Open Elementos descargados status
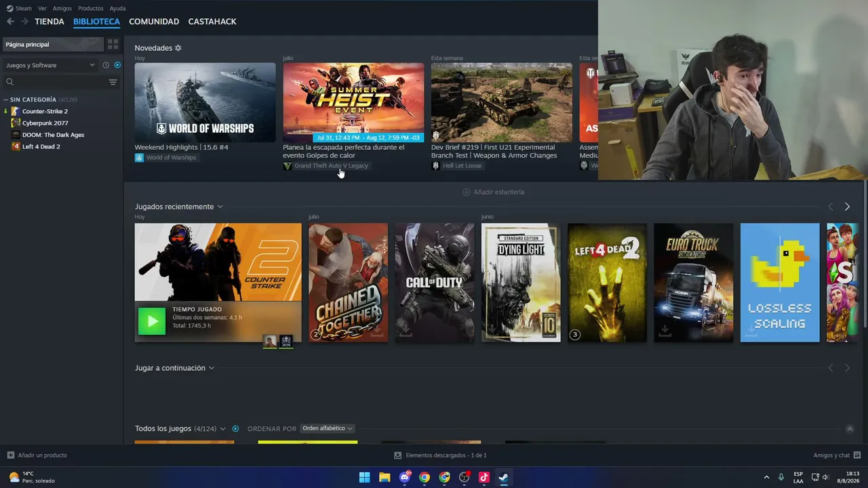The height and width of the screenshot is (488, 868). coord(440,455)
